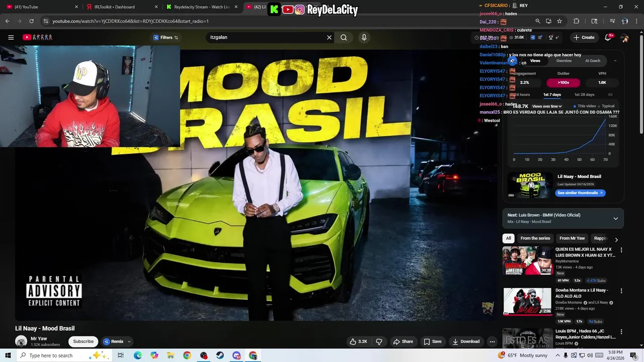
Task: Open the notifications bell
Action: coord(608,37)
